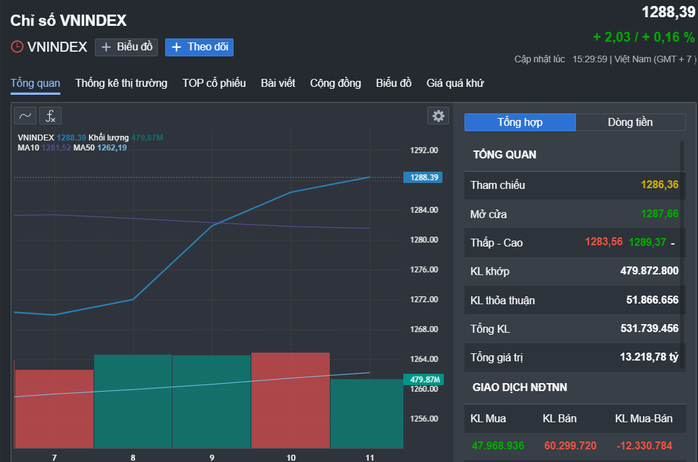Click the index value 1288,39 at top right
Viewport: 698px width, 462px height.
point(668,12)
